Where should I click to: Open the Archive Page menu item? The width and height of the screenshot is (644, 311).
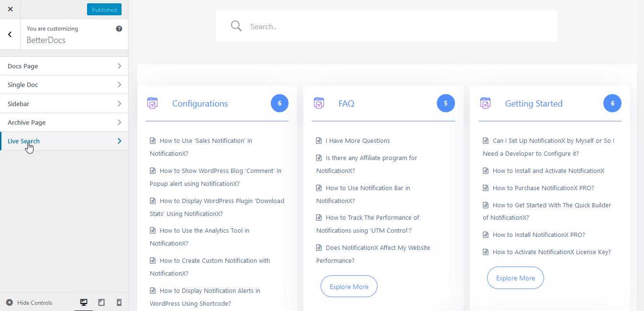click(64, 122)
